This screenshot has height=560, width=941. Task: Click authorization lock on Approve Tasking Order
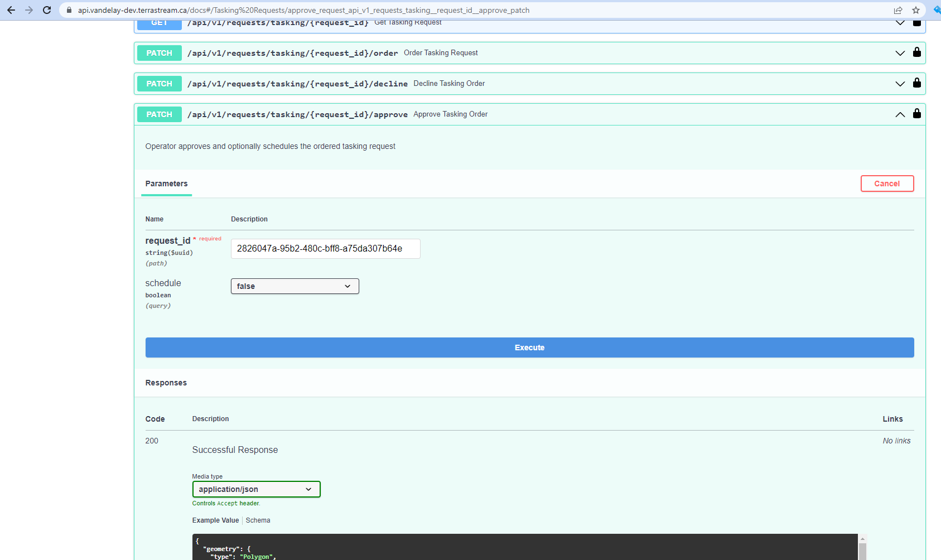(917, 114)
